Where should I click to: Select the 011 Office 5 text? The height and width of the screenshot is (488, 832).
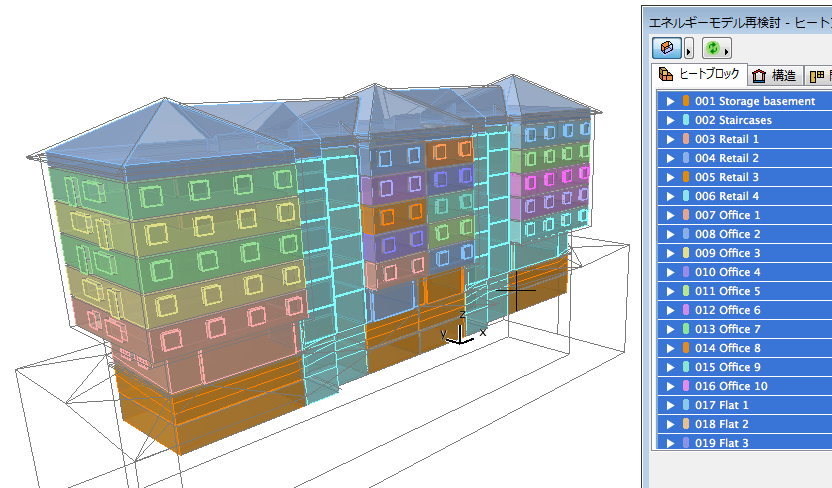727,291
